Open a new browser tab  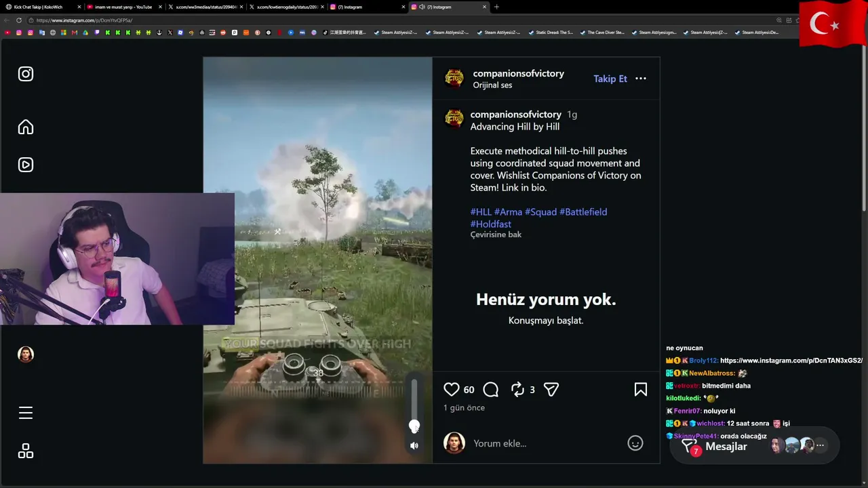(496, 7)
